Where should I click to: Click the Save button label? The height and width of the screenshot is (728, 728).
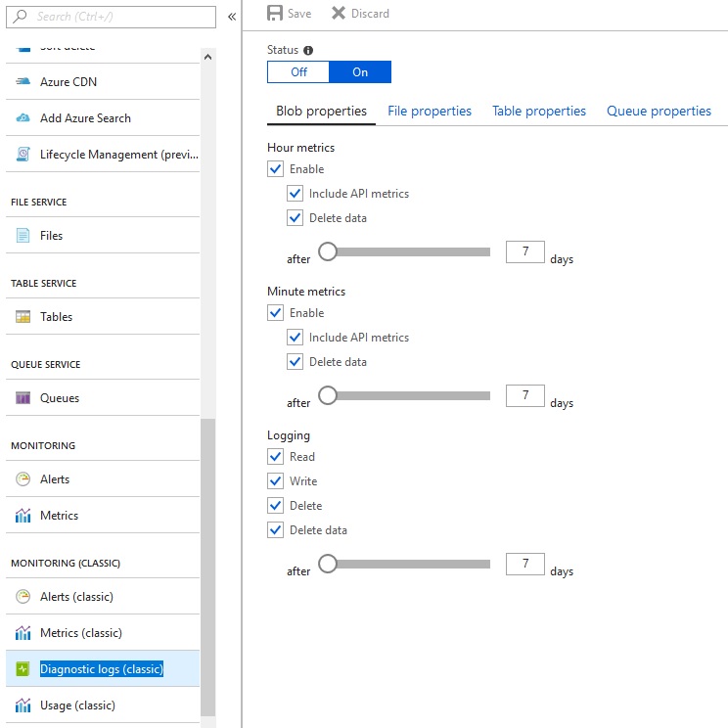pyautogui.click(x=299, y=14)
